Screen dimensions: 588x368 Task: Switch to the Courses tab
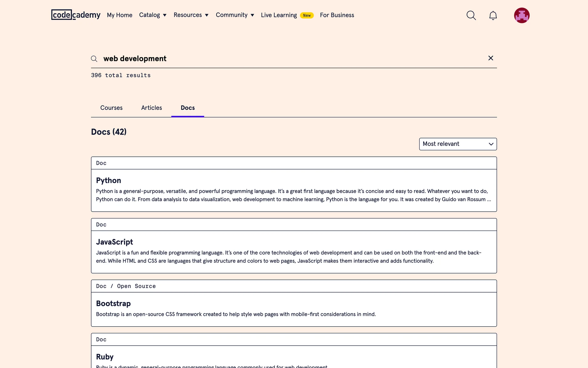tap(111, 108)
